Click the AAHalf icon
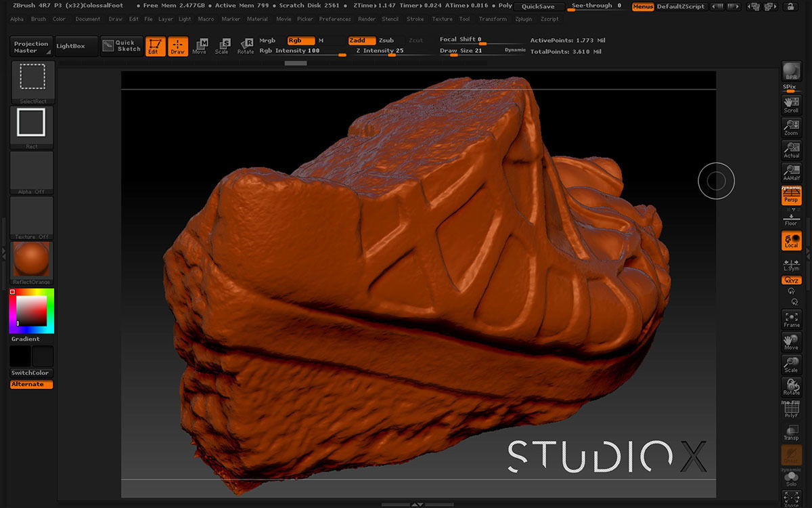Viewport: 812px width, 508px height. 791,172
